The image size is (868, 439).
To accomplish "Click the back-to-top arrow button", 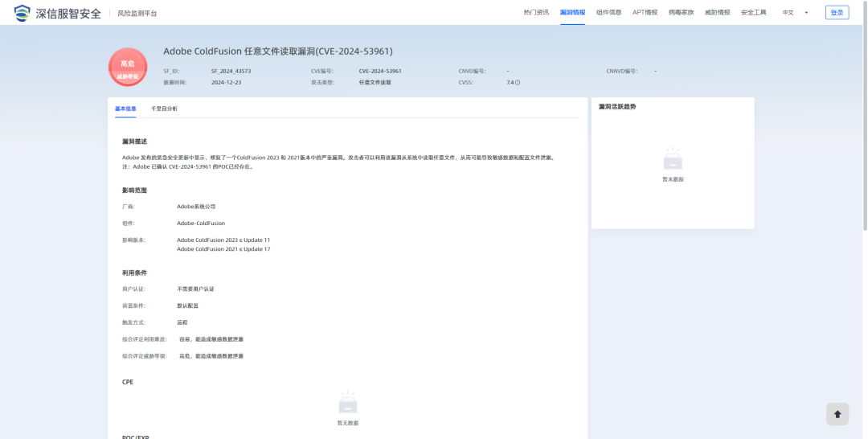I will coord(837,414).
